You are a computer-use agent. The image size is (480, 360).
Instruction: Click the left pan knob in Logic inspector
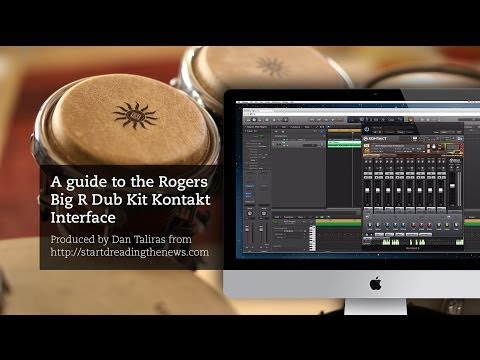coord(250,213)
